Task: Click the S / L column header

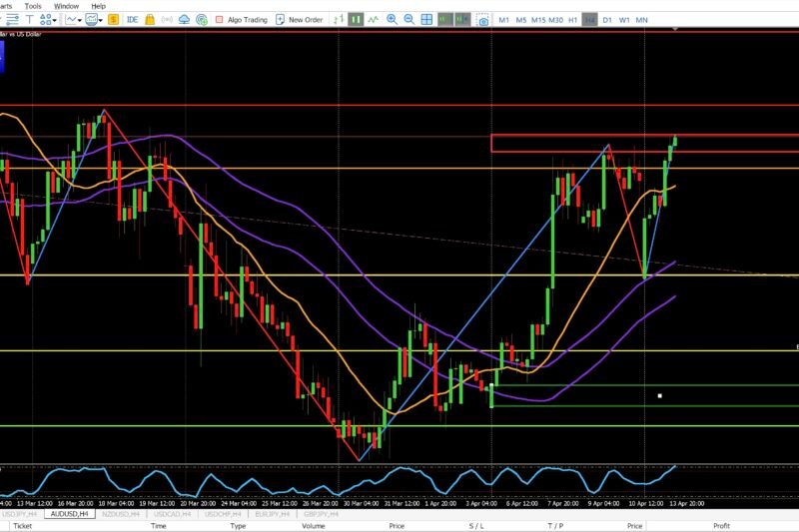Action: [x=476, y=526]
